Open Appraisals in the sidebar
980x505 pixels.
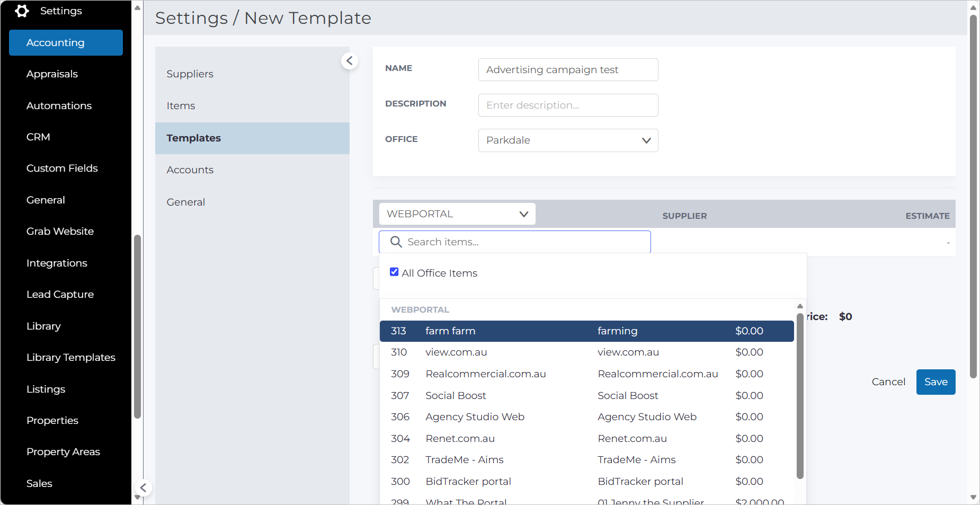tap(52, 74)
